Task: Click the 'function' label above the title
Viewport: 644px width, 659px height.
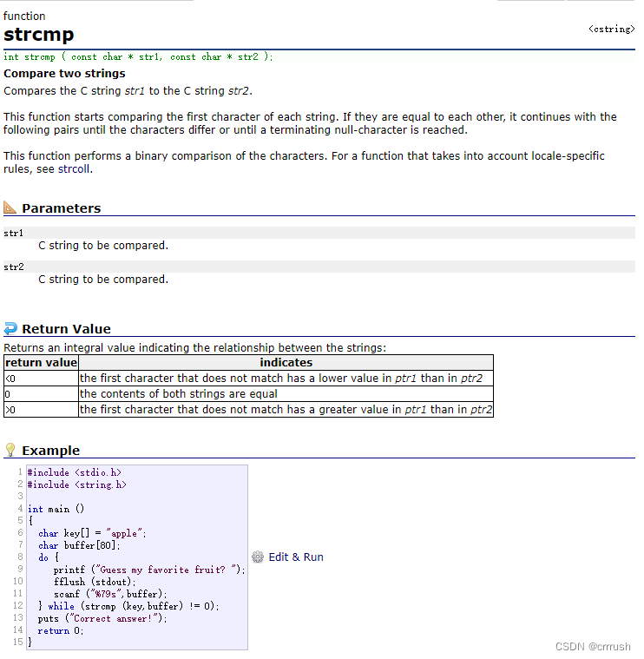Action: point(24,16)
